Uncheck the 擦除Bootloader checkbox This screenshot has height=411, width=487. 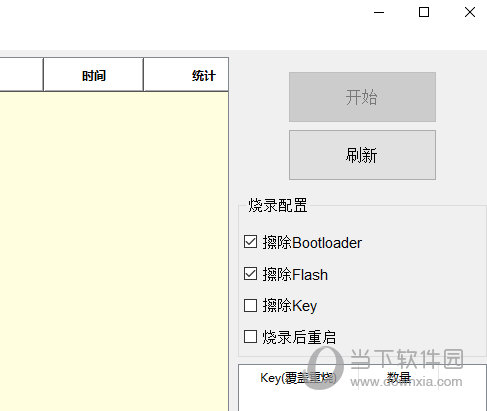pos(250,242)
